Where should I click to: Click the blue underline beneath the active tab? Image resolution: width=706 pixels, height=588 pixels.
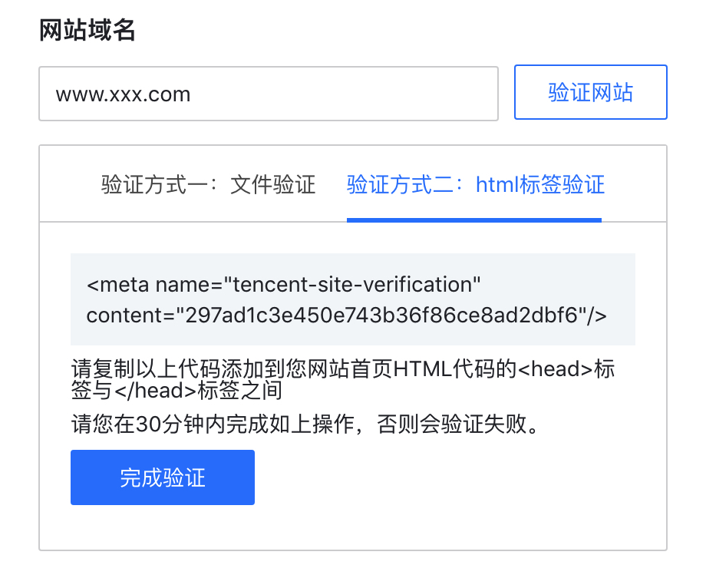(474, 220)
